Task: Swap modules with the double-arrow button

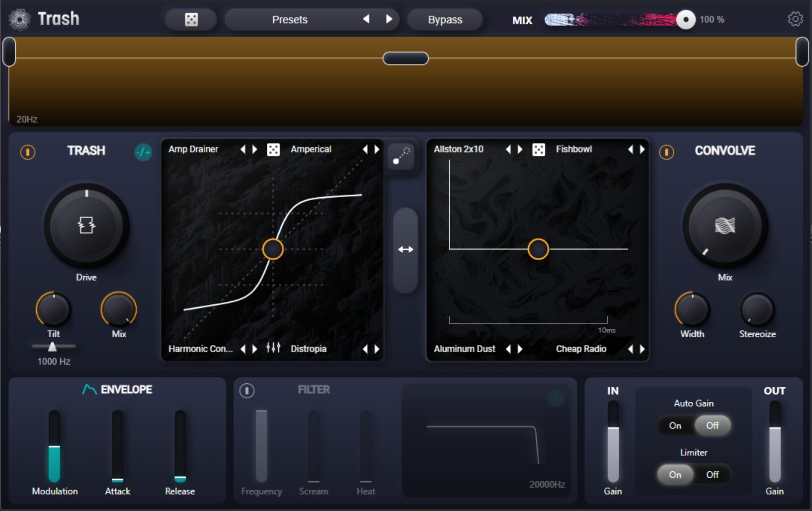Action: 406,250
